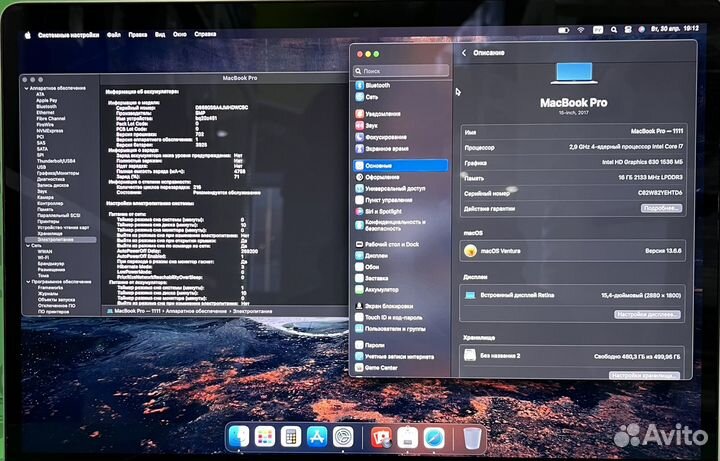The width and height of the screenshot is (720, 461).
Task: Click Поиск field in System Settings
Action: pos(401,71)
